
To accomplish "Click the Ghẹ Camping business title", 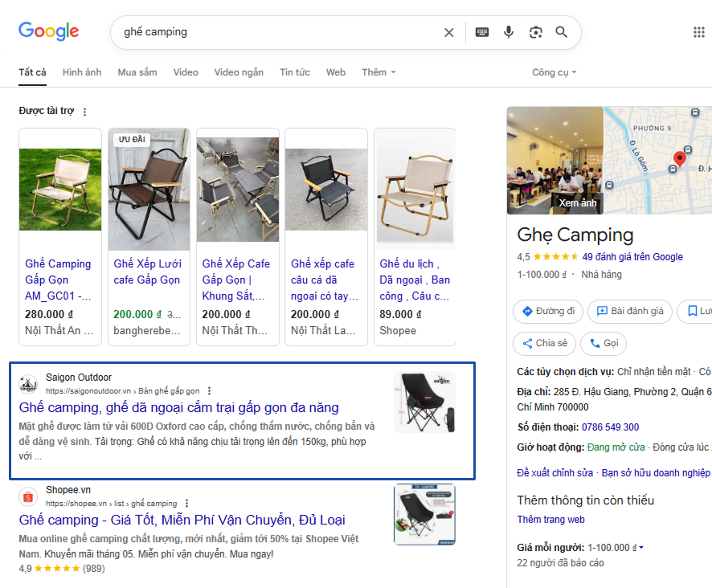I will pos(575,235).
